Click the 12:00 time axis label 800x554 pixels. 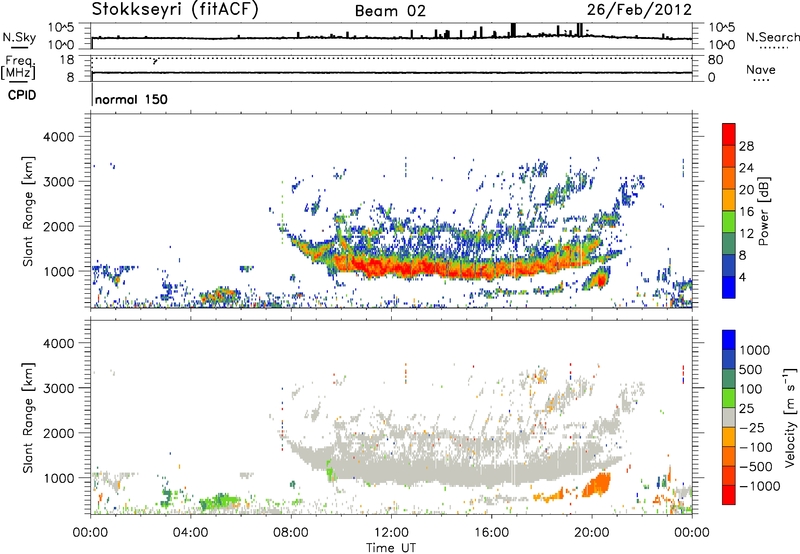point(391,533)
